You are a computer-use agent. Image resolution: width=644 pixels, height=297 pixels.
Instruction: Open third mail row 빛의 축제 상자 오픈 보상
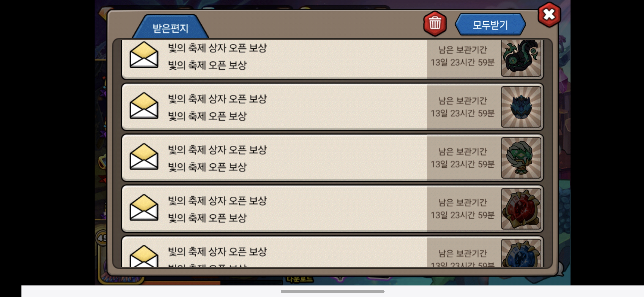(332, 158)
